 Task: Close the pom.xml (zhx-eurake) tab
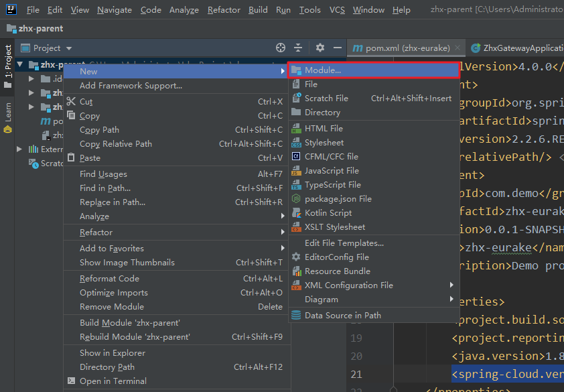(x=457, y=48)
